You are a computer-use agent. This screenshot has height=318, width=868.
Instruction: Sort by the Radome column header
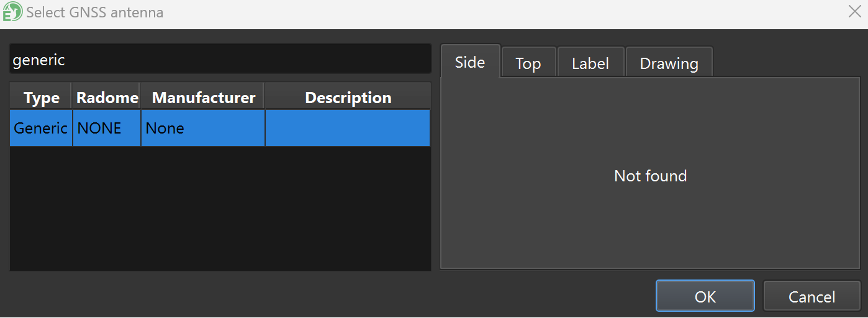pyautogui.click(x=107, y=98)
